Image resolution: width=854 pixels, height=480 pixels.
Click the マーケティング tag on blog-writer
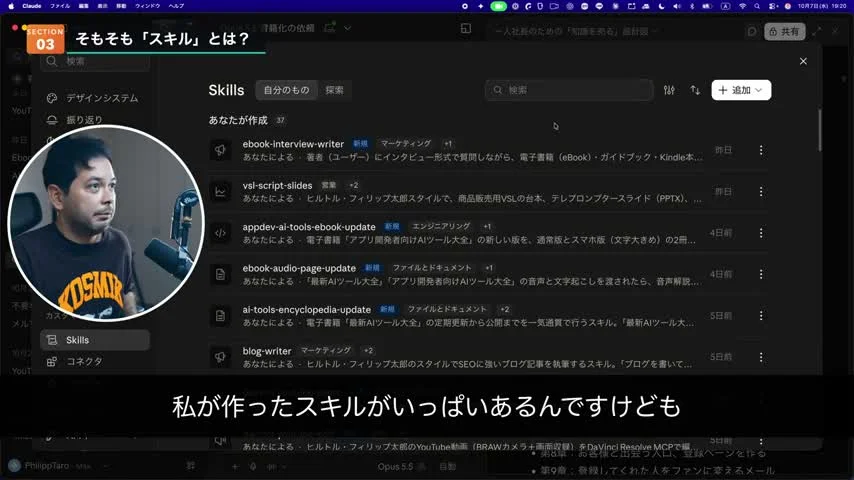coord(326,350)
